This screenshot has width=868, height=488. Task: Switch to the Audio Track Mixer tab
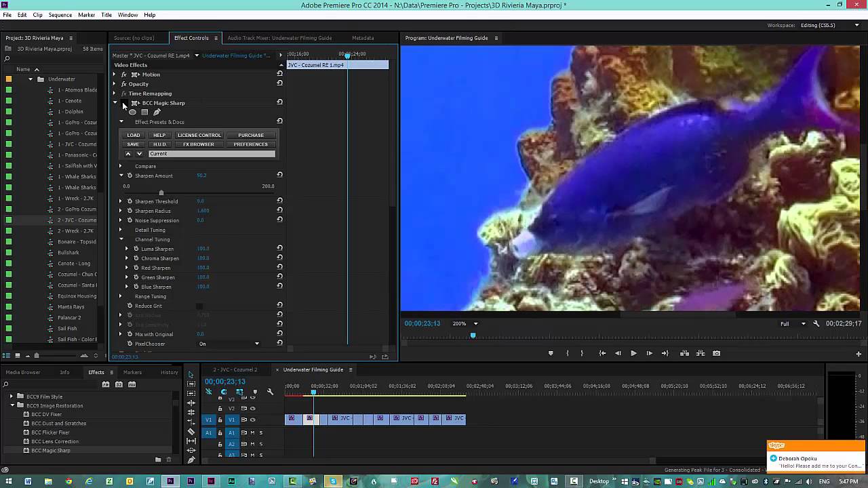coord(279,38)
